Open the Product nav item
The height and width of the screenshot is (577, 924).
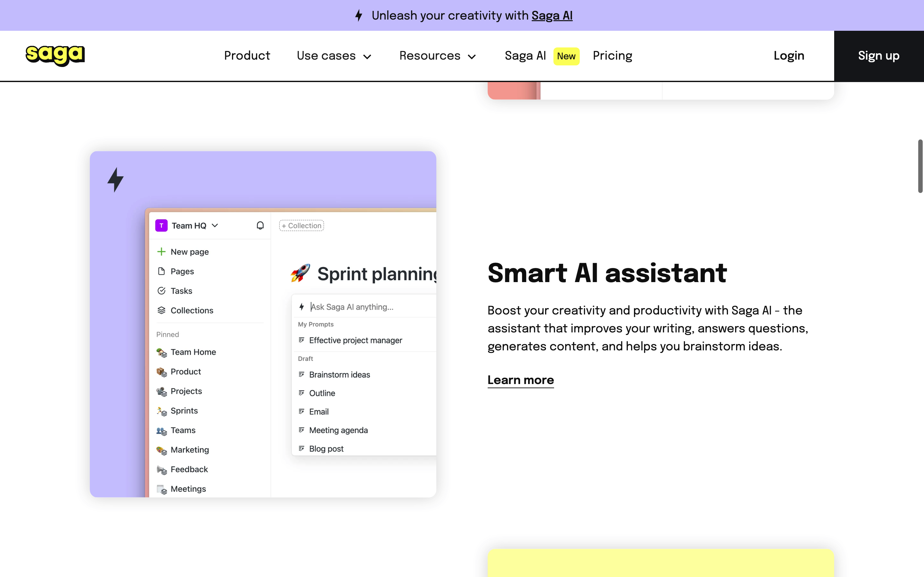[x=247, y=56]
